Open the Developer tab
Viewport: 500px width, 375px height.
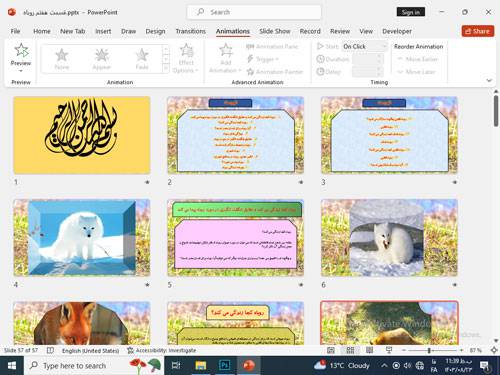point(397,31)
